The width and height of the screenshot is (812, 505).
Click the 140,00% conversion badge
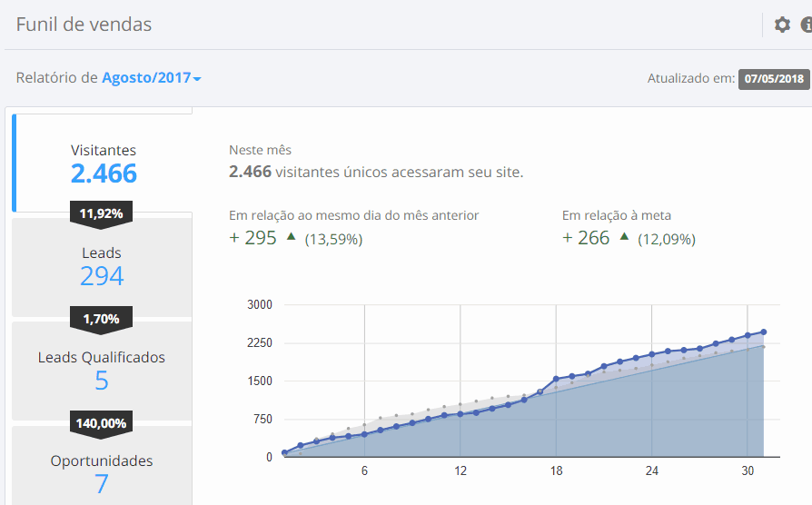101,423
